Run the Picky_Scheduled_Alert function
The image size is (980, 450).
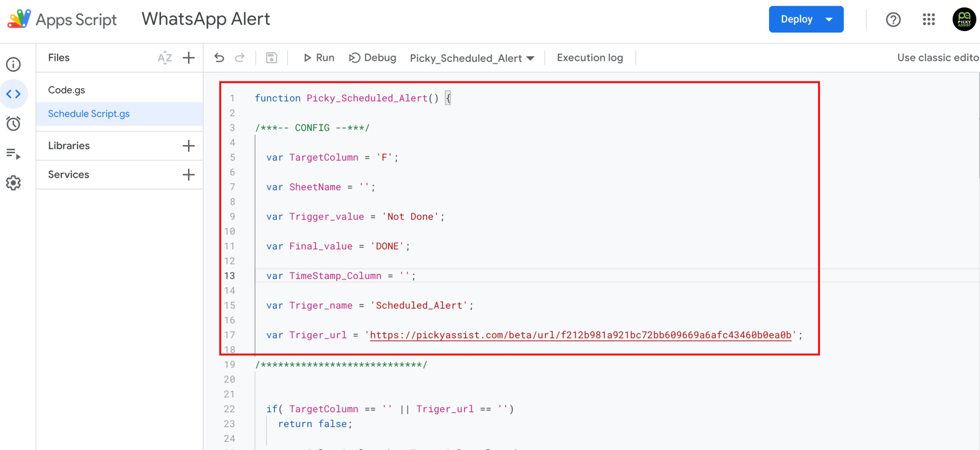(x=318, y=57)
